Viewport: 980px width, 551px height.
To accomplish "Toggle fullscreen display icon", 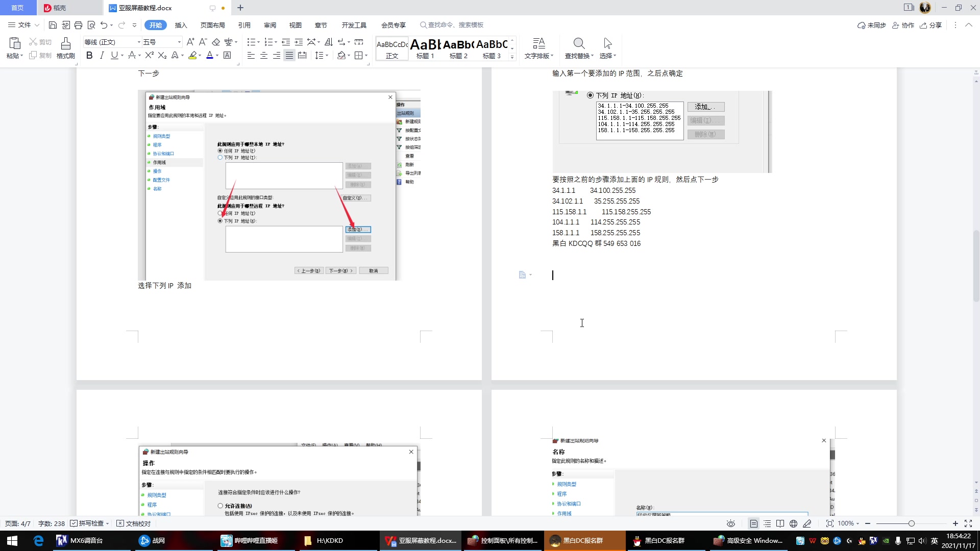I will coord(968,523).
